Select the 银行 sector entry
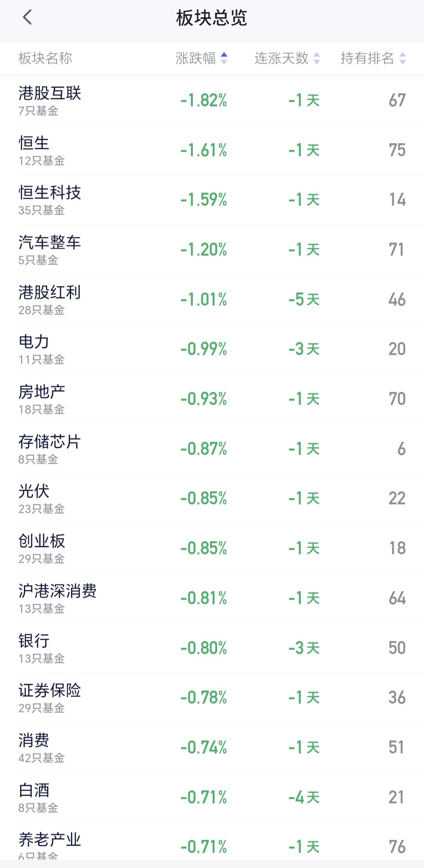 point(212,648)
